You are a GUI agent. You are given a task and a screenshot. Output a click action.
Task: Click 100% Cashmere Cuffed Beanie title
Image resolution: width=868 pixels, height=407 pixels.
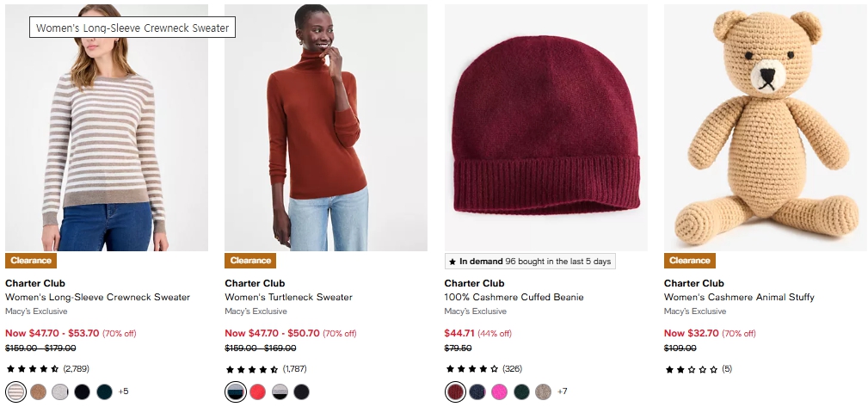514,298
